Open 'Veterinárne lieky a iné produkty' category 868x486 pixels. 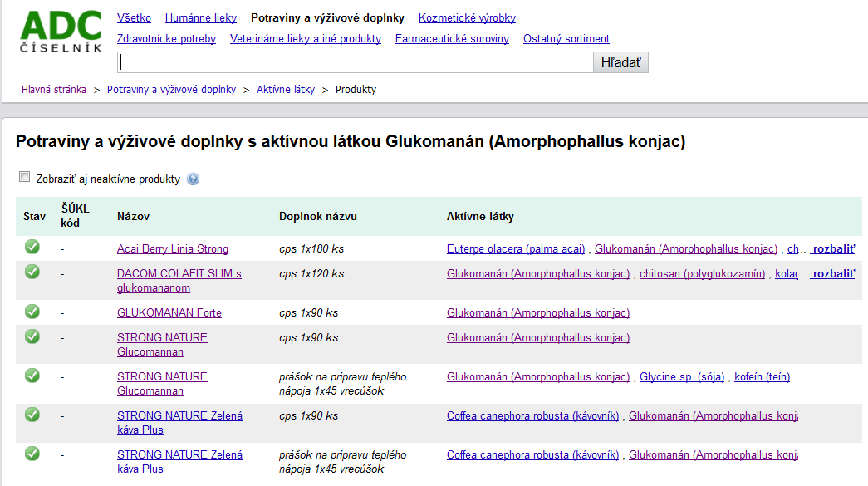coord(306,39)
